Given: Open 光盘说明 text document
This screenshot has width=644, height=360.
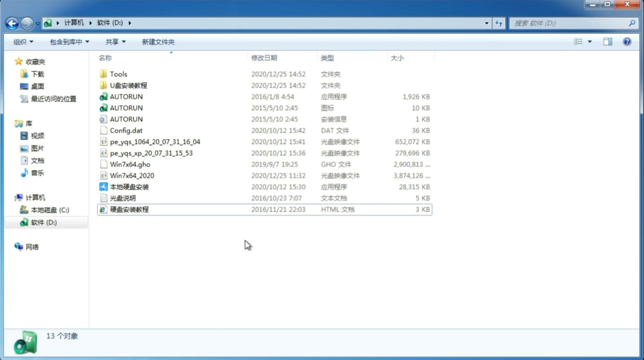Looking at the screenshot, I should [x=122, y=198].
